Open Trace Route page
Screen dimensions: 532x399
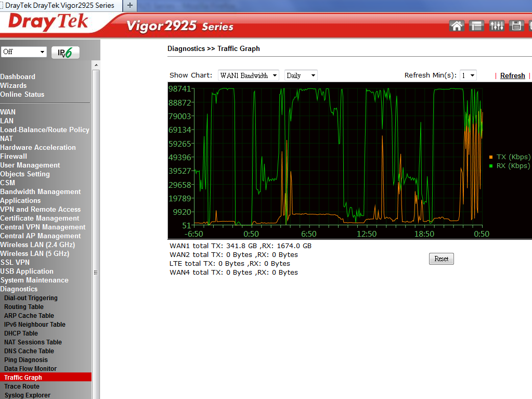coord(22,386)
